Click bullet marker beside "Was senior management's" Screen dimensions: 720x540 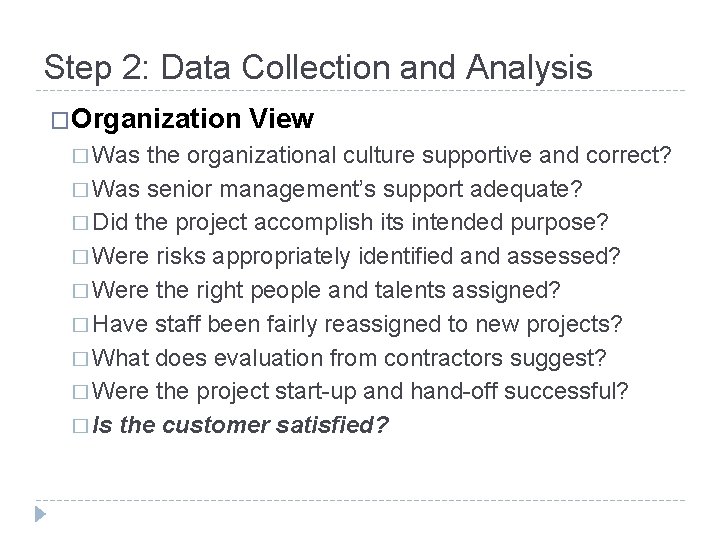pos(80,191)
